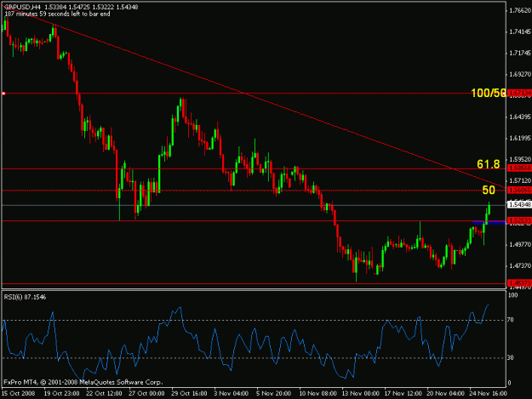Click the RSI scale value 70

coord(511,320)
